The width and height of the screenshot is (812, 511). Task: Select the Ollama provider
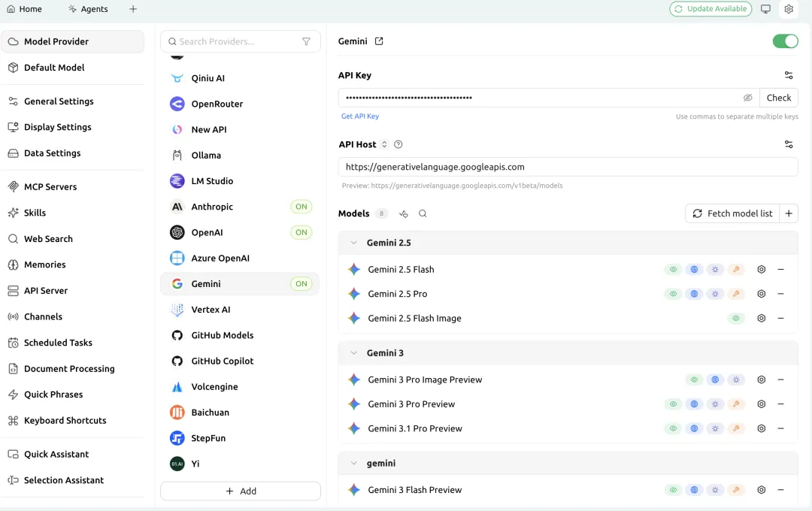(x=241, y=156)
